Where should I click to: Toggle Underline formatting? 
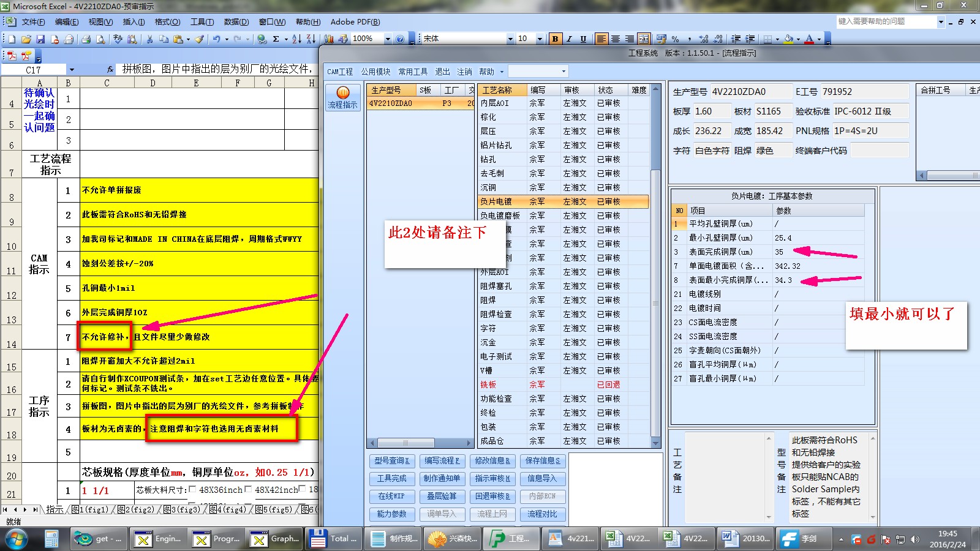point(583,39)
